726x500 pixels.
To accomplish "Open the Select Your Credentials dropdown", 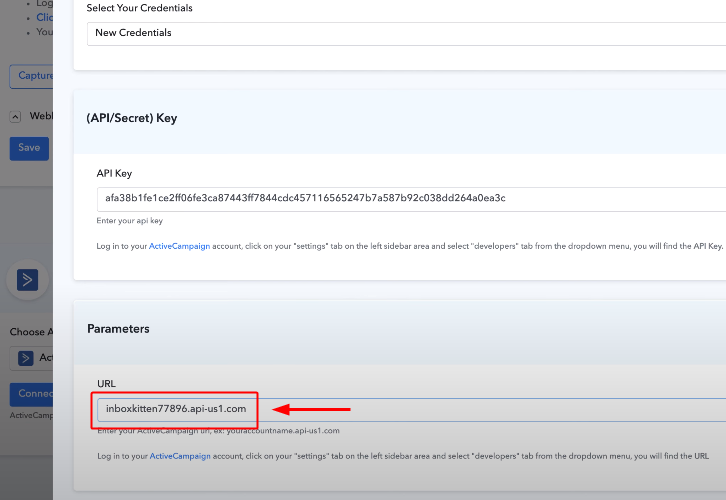I will 407,33.
